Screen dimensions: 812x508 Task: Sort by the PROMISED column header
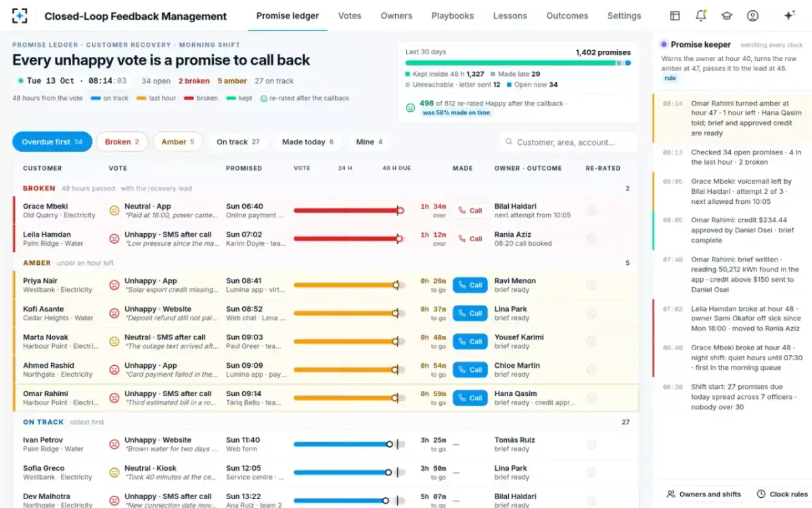coord(244,168)
